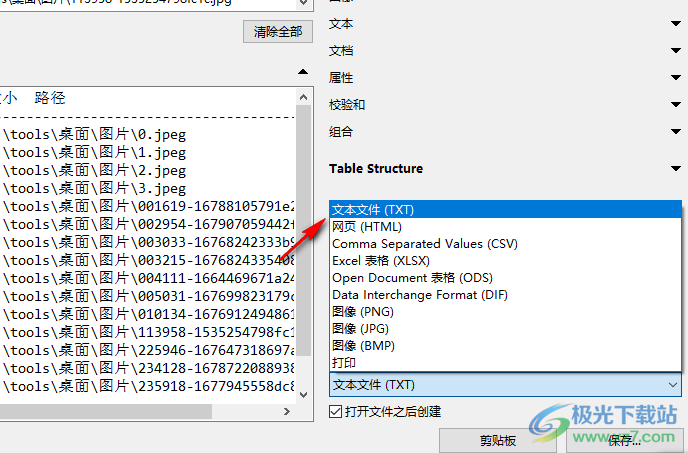The image size is (688, 453).
Task: Open the 文本文件 (TXT) format combo box
Action: (x=505, y=385)
